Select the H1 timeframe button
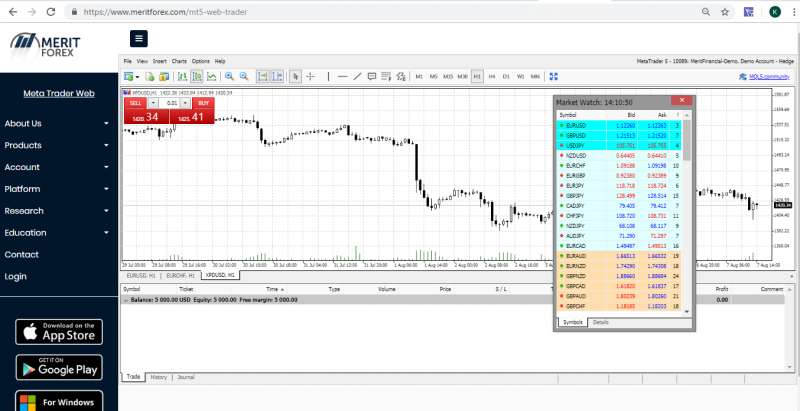Viewport: 800px width, 411px height. pos(478,76)
